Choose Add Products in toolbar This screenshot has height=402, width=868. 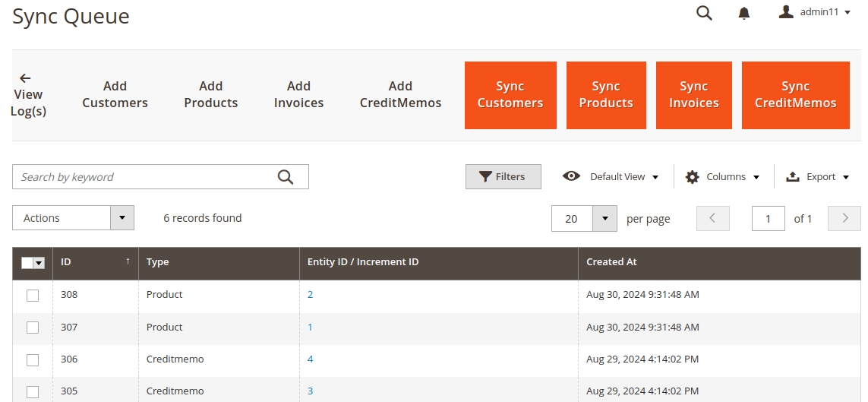coord(211,95)
